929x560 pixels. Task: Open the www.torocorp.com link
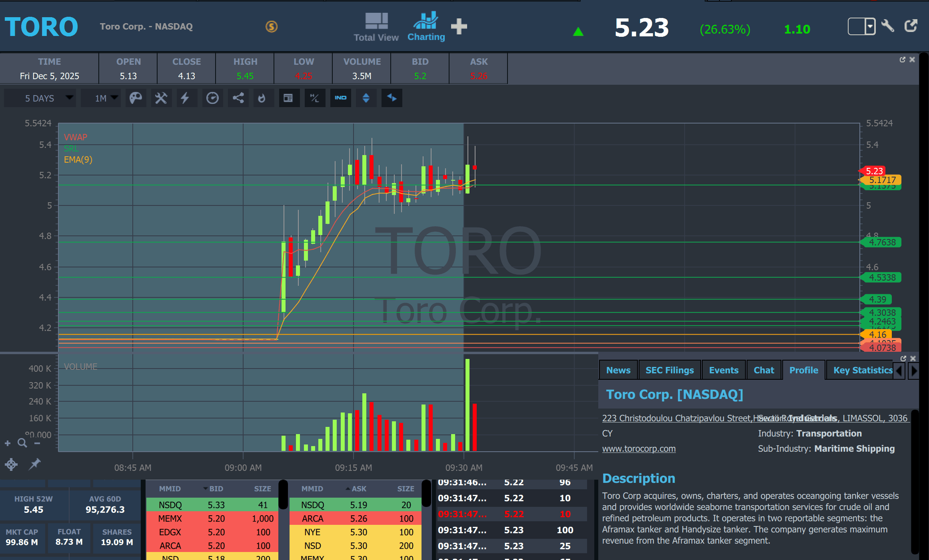[639, 448]
